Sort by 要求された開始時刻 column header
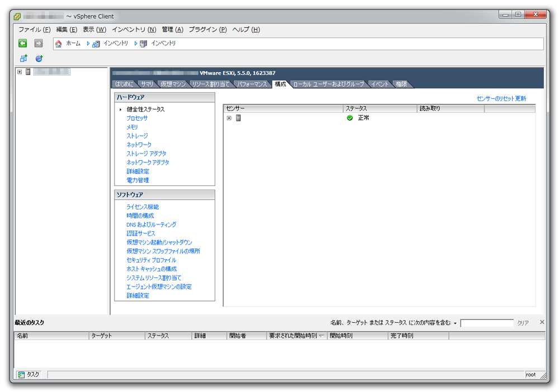Screen dimensions: 559x392 297,336
